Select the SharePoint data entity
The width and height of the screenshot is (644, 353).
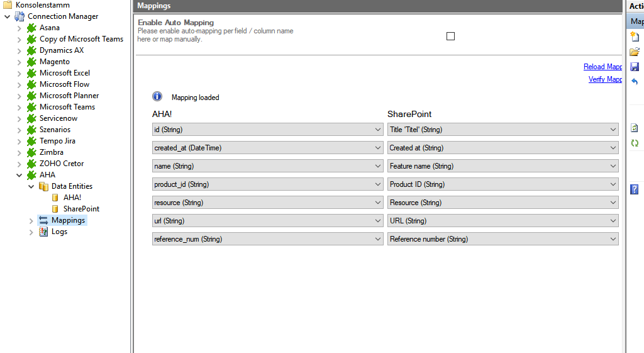[x=81, y=209]
